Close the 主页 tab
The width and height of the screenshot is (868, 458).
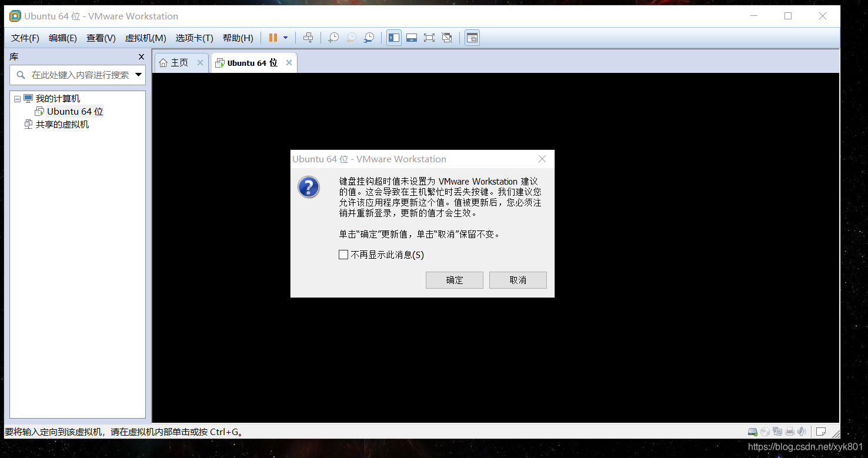click(200, 62)
